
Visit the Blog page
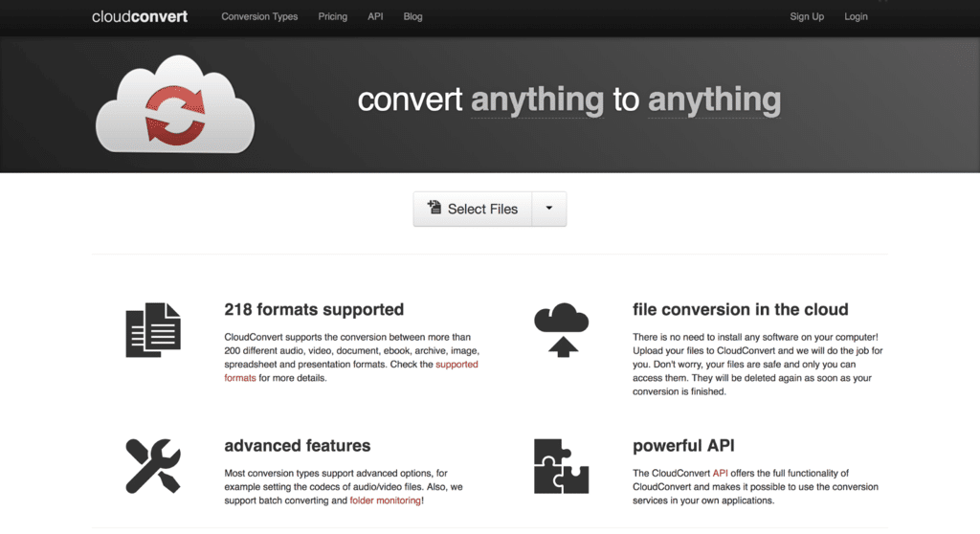(x=412, y=17)
